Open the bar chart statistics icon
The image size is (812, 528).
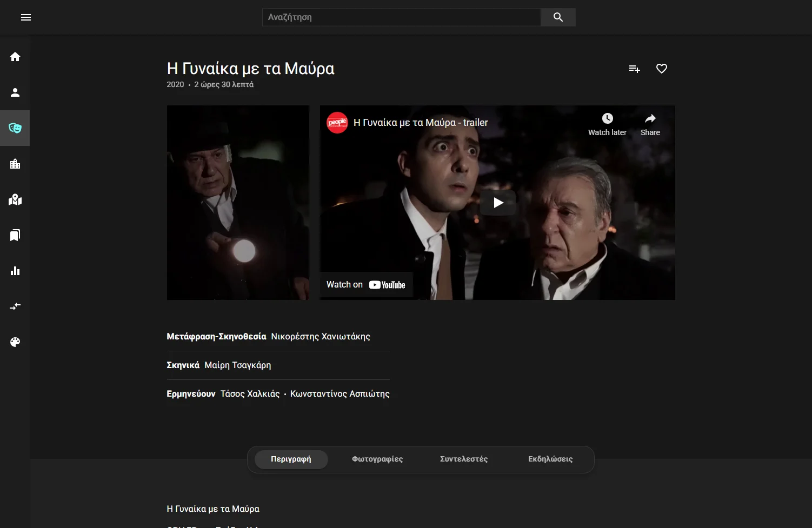click(x=15, y=271)
